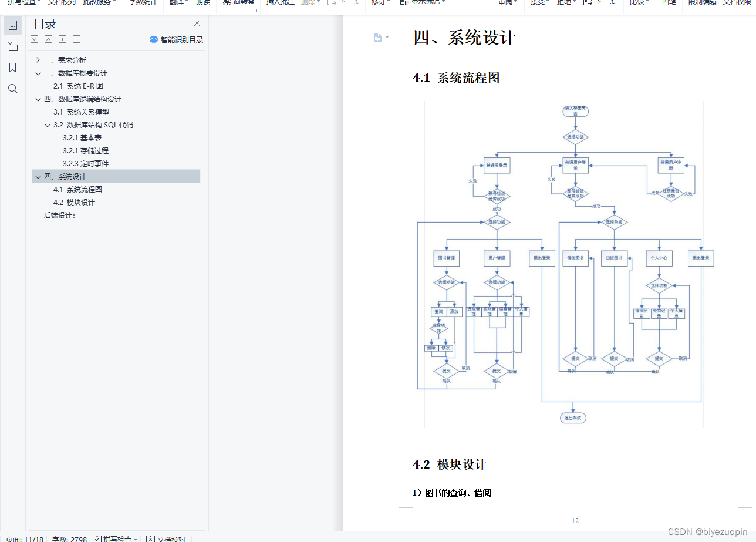Click the down-chevron box under 目录 title
The width and height of the screenshot is (756, 542).
tap(34, 39)
